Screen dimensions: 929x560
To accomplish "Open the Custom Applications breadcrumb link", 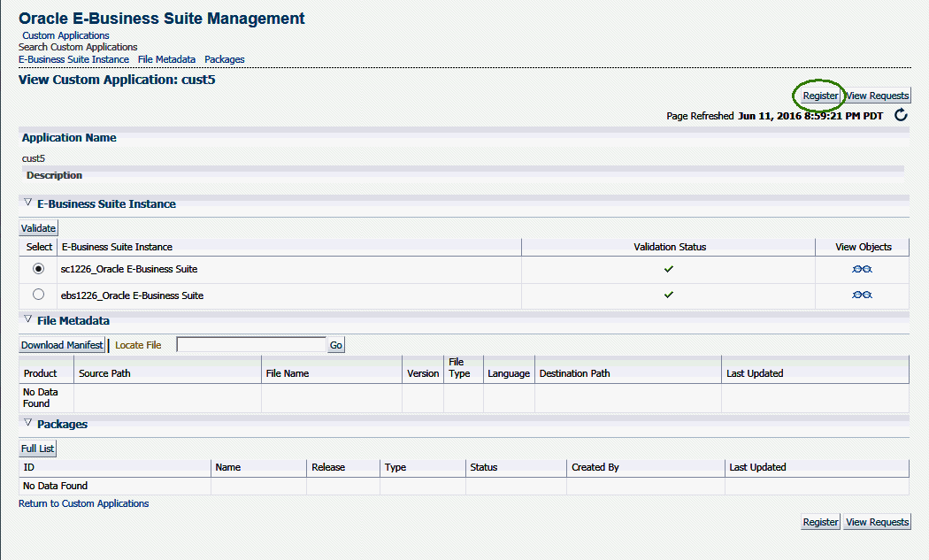I will [x=65, y=35].
